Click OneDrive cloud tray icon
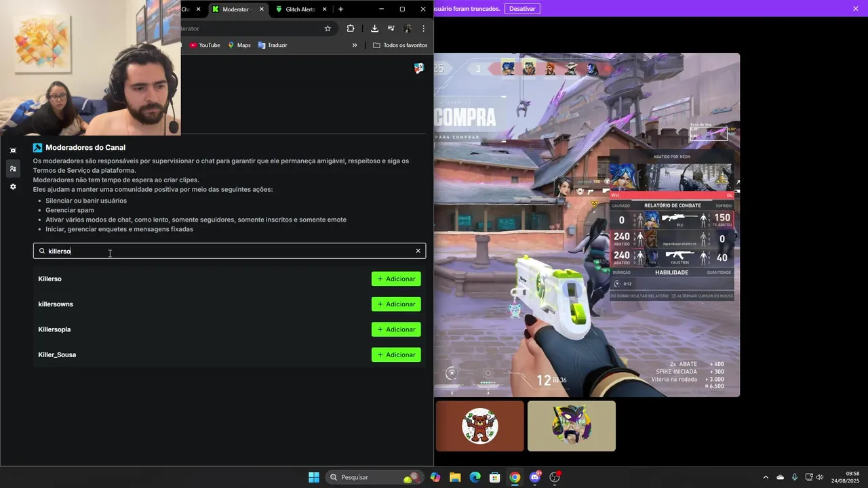The width and height of the screenshot is (868, 488). (780, 477)
